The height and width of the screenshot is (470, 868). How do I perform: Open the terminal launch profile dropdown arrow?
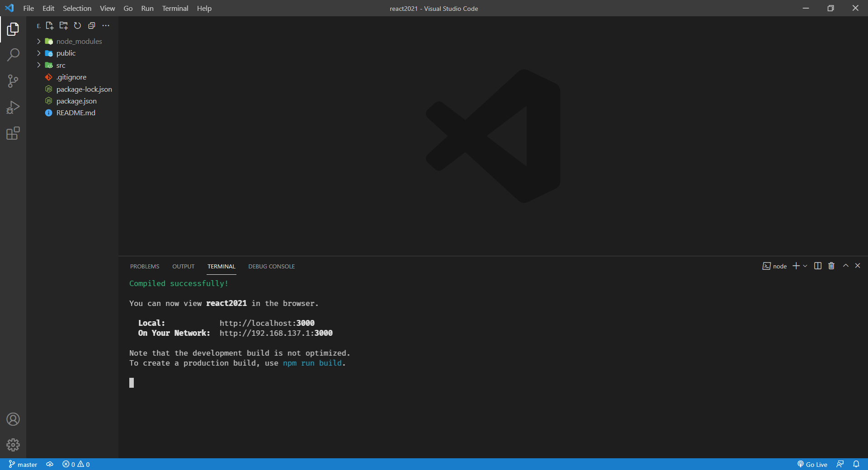[805, 266]
